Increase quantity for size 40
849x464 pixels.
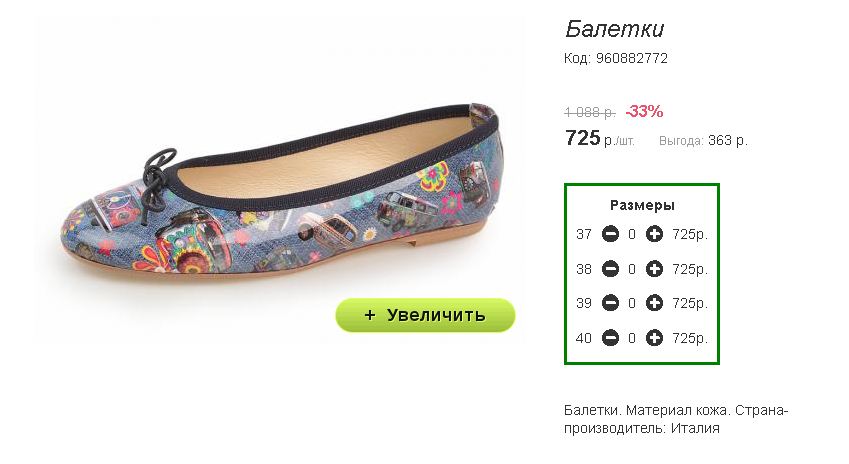[x=654, y=338]
